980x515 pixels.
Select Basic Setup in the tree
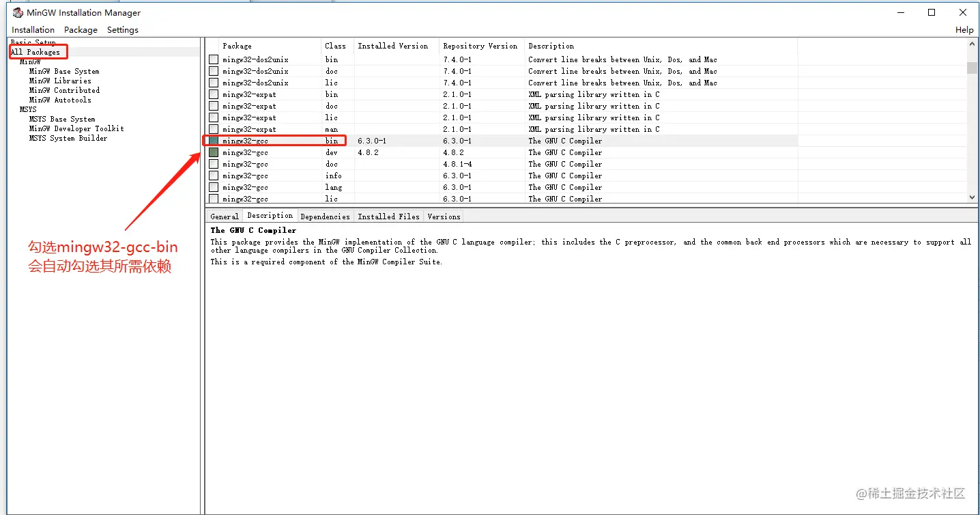pos(33,42)
